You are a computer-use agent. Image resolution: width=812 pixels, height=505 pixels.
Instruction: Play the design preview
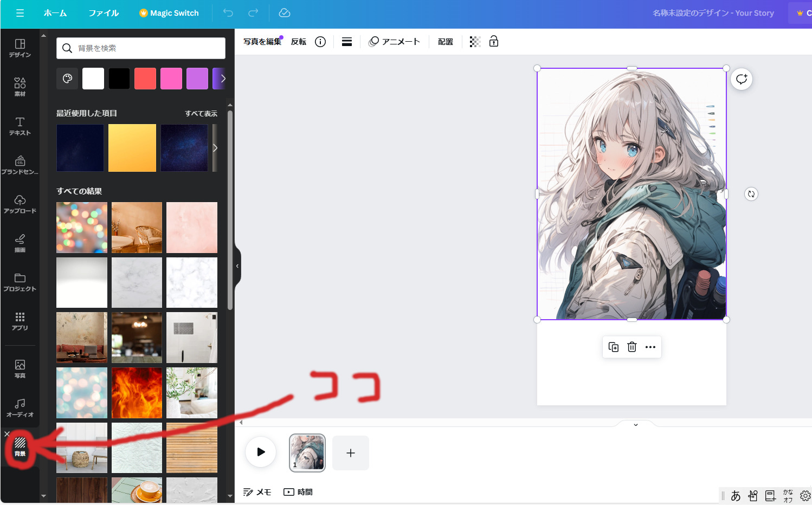[x=261, y=452]
